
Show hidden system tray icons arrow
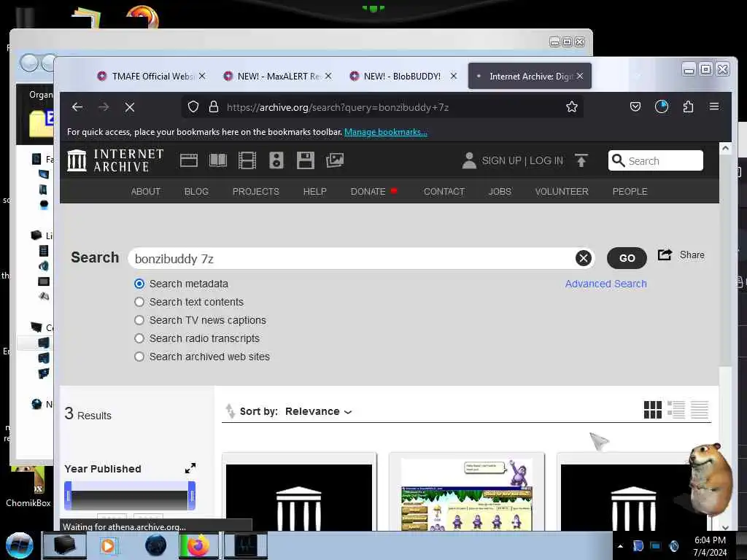620,546
